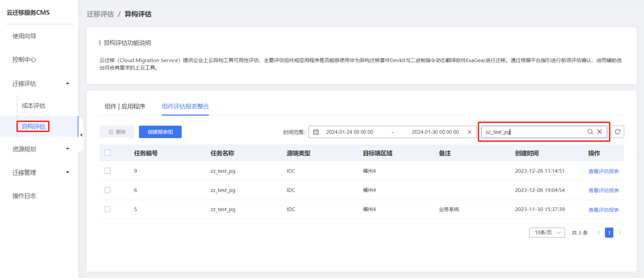Go to previous page arrow in pagination
The height and width of the screenshot is (278, 644).
[598, 233]
